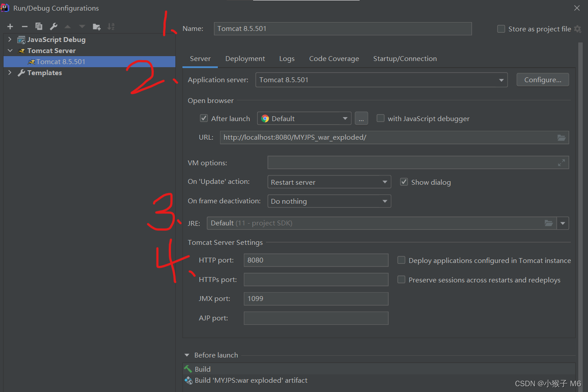Enable Preserve sessions across restarts and redeploys
Viewport: 588px width, 392px height.
click(401, 280)
